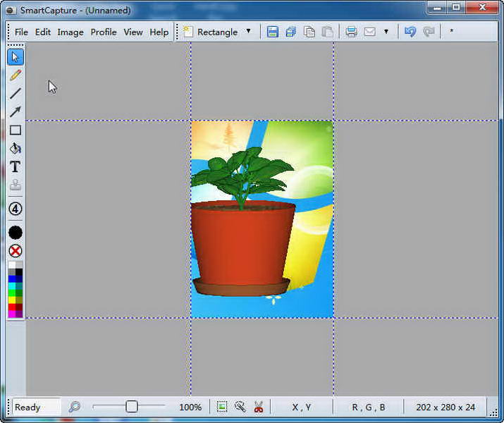Click the magnifier zoom icon in status bar
This screenshot has height=423, width=504.
click(x=75, y=407)
